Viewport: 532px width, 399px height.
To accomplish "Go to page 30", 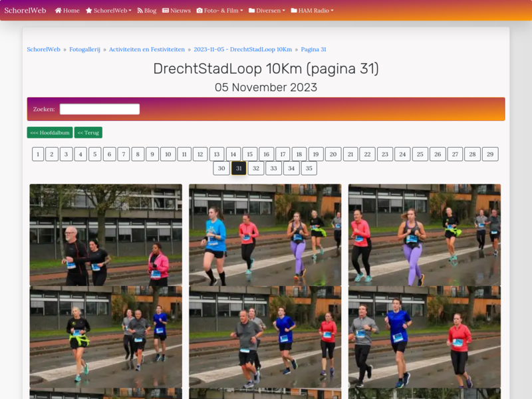I will (221, 168).
